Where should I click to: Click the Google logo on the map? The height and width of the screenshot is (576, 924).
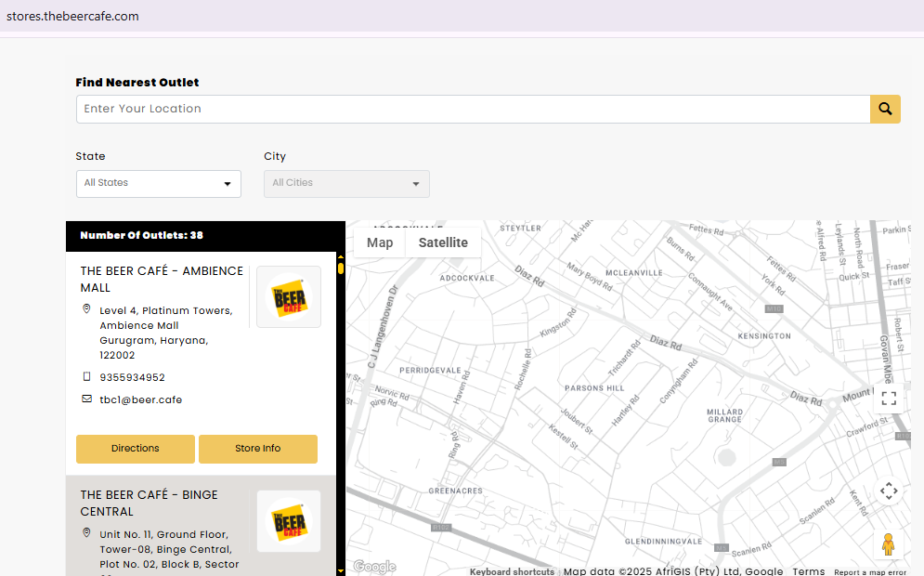(x=375, y=567)
